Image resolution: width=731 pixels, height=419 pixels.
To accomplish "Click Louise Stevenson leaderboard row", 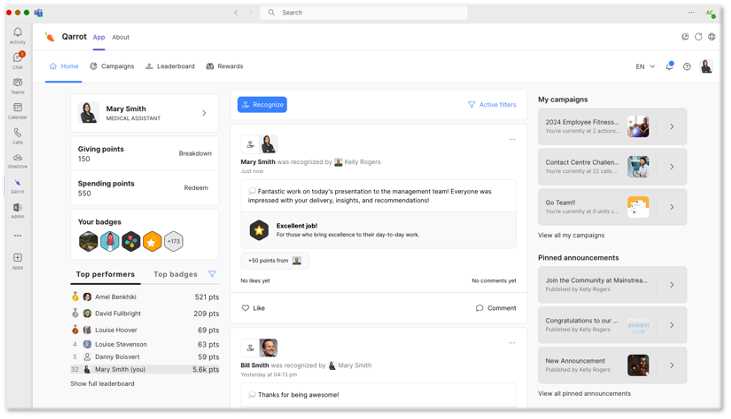I will 145,344.
